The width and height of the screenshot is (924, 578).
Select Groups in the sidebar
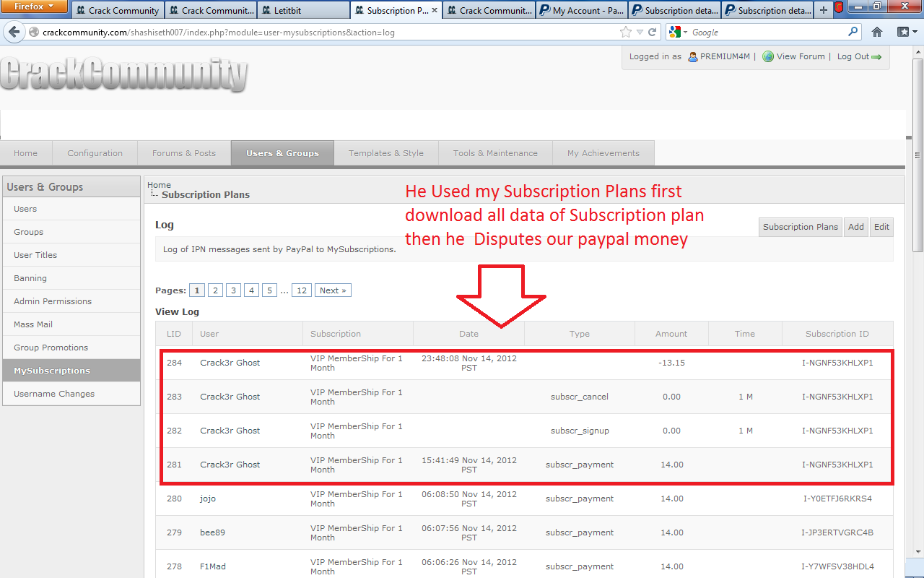71,232
